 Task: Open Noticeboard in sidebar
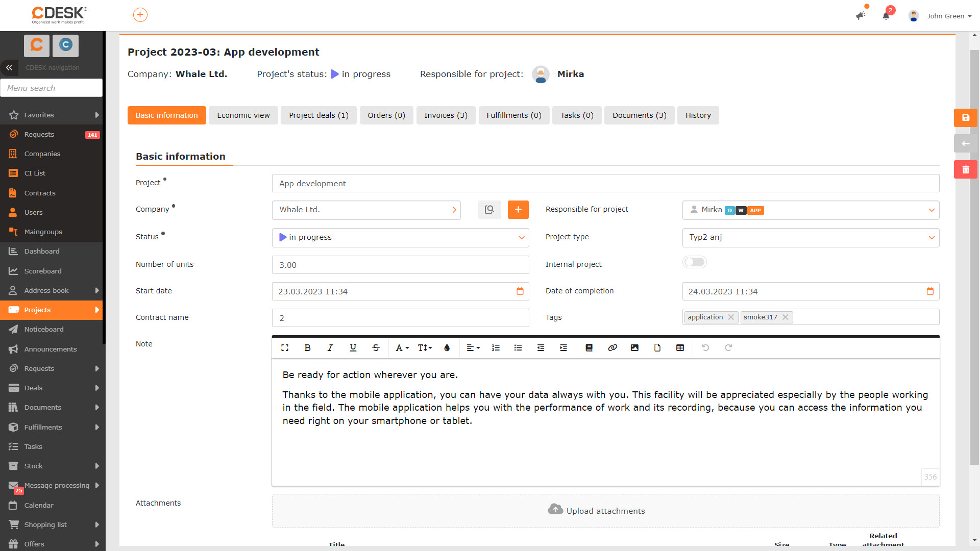(51, 330)
